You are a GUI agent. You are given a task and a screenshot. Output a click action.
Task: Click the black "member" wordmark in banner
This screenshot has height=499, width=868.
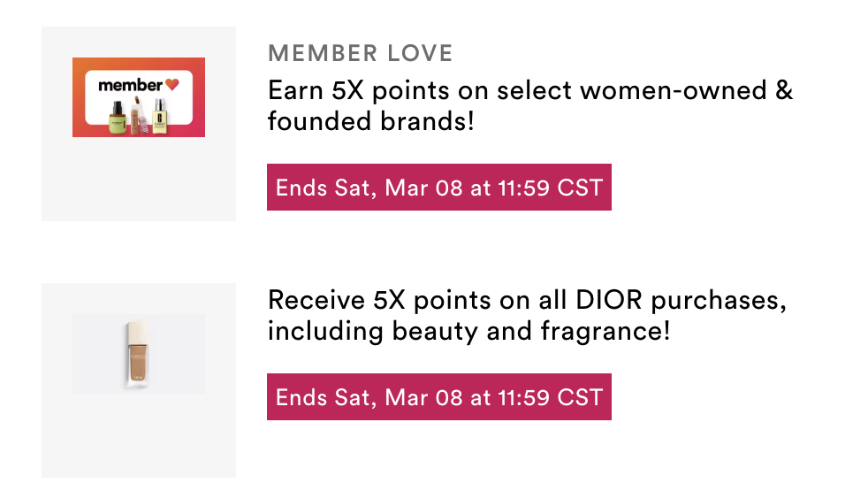point(130,85)
